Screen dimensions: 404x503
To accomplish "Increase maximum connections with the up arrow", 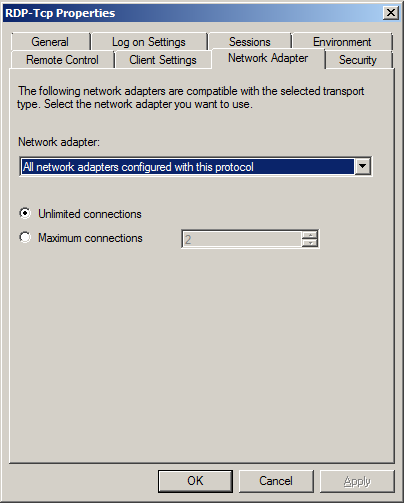I will pyautogui.click(x=310, y=235).
